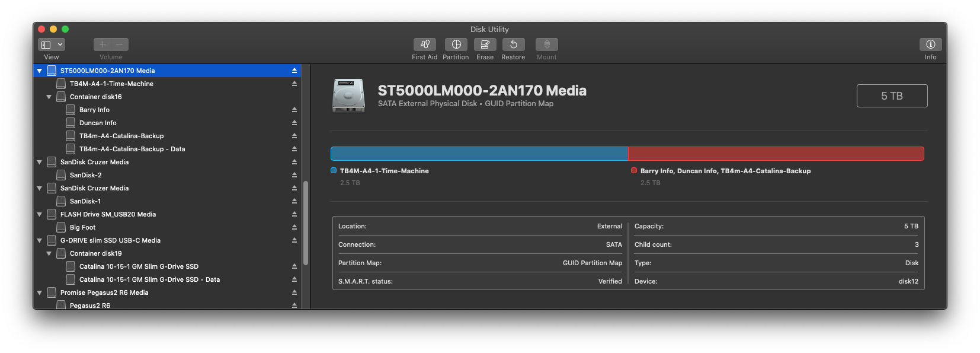Eject Catalina 10-15-1 GM Slim G-Drive SSD - Data
This screenshot has width=980, height=353.
click(294, 279)
